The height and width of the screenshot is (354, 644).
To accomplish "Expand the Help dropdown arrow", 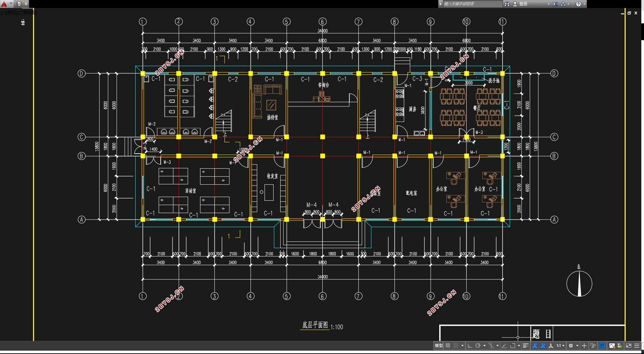I will 584,4.
